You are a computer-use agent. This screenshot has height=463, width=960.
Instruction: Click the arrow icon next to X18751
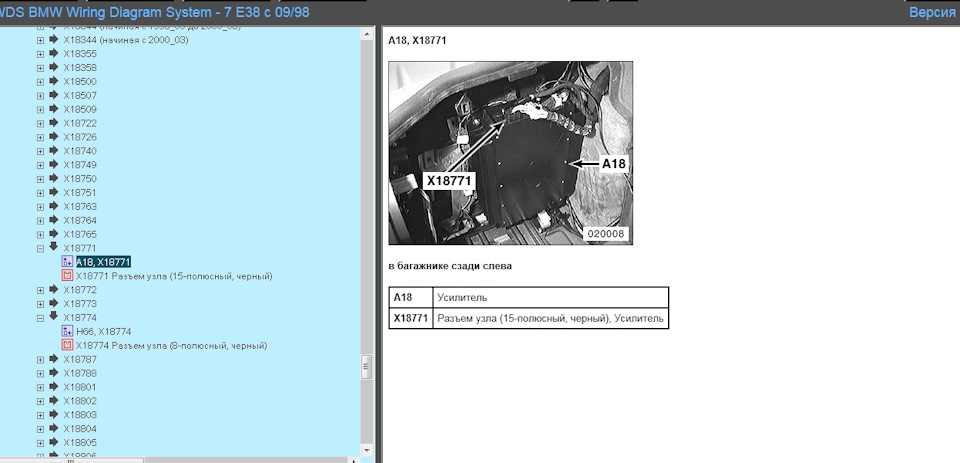point(54,192)
